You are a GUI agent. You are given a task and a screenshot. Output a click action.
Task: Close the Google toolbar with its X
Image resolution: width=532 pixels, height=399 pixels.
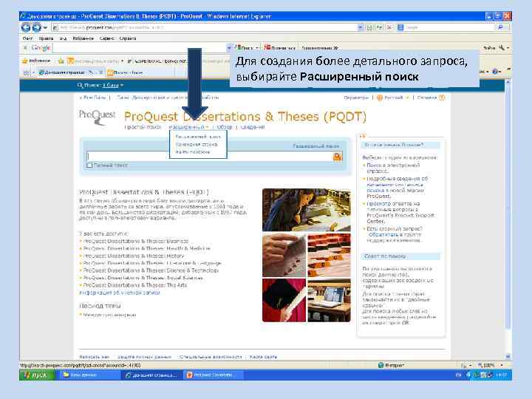(x=25, y=48)
